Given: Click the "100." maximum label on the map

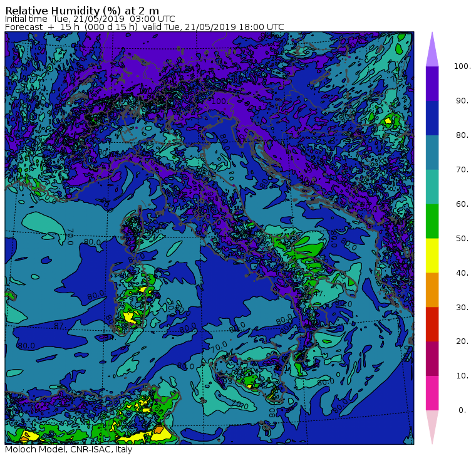Looking at the screenshot, I should (219, 101).
